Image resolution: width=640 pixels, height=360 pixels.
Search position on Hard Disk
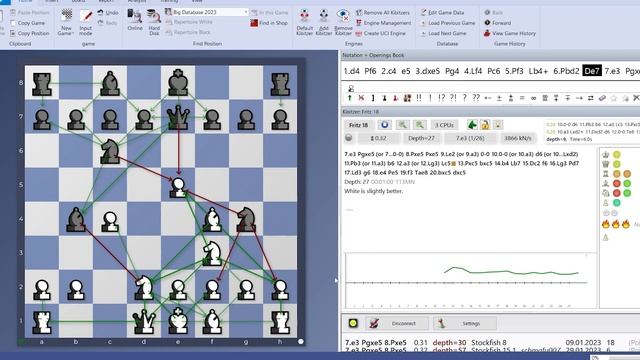tap(154, 22)
